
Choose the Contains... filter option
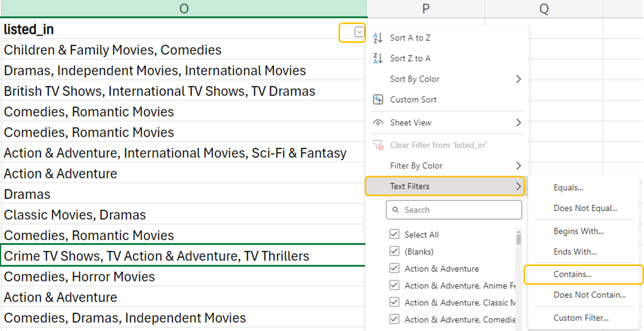pyautogui.click(x=572, y=274)
